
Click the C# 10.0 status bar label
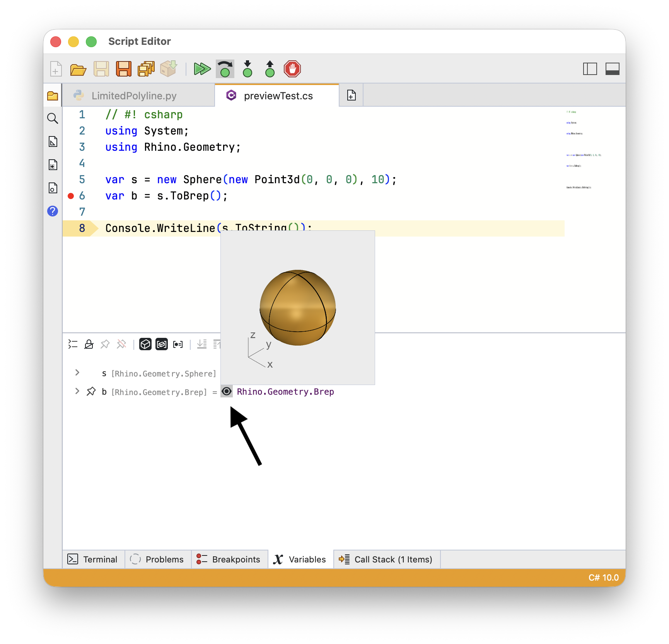pyautogui.click(x=604, y=578)
